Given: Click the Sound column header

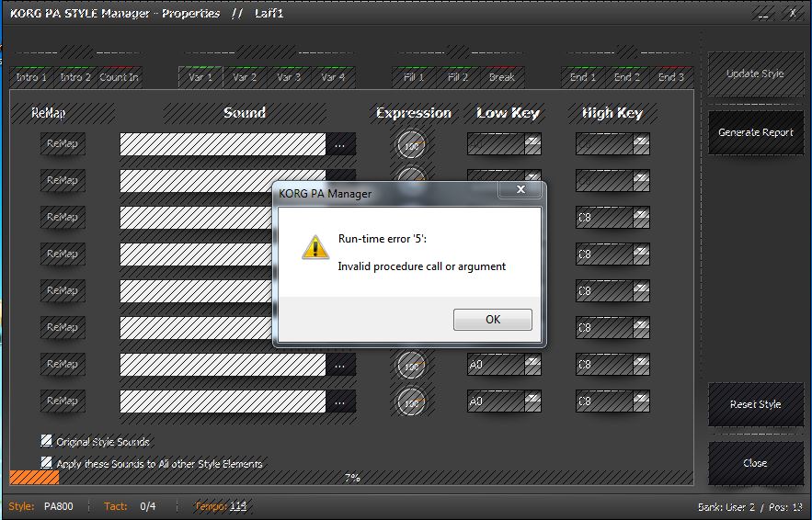Looking at the screenshot, I should click(245, 113).
